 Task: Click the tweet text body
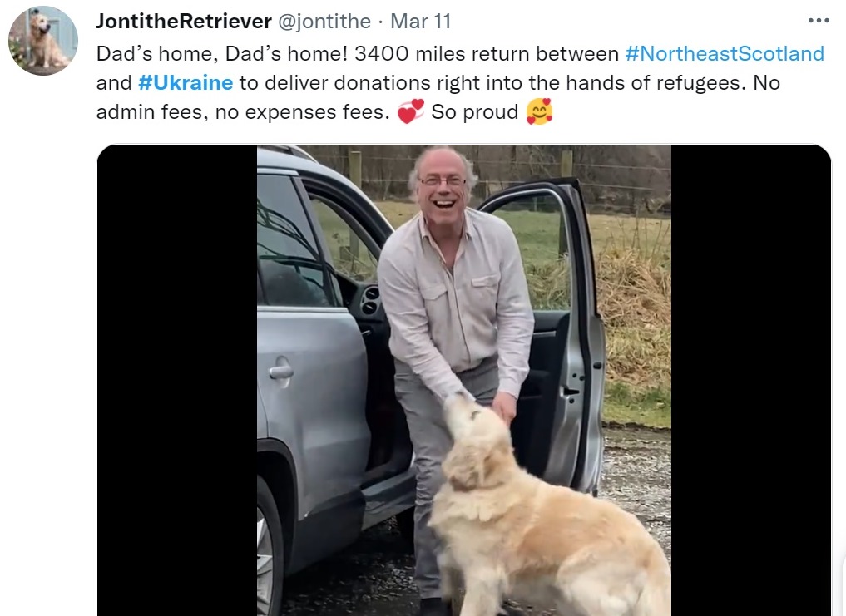(460, 82)
